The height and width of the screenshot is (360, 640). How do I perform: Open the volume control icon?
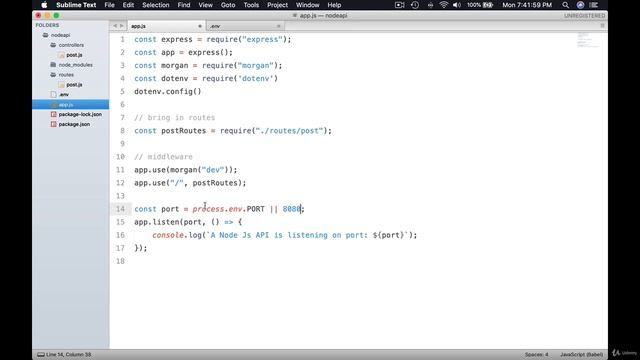coord(457,5)
